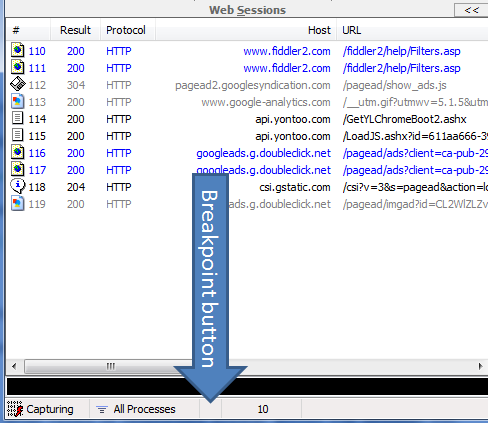Sort by the Protocol column header
Image resolution: width=488 pixels, height=423 pixels.
pos(128,30)
